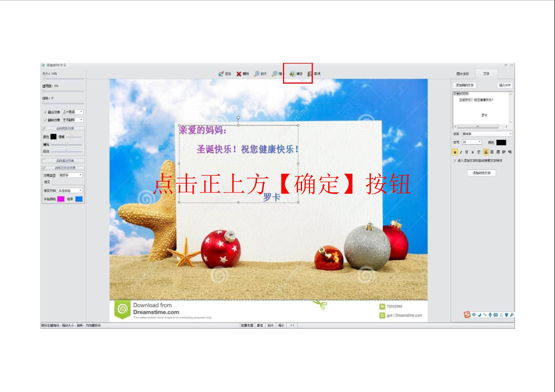This screenshot has width=555, height=392.
Task: Click the app icon beside the 添加水印文字 title
Action: pyautogui.click(x=43, y=65)
